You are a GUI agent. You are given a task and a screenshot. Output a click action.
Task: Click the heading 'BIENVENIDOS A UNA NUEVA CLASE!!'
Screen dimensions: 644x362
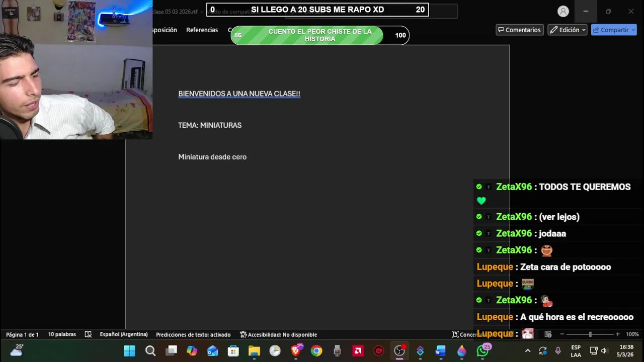click(x=239, y=94)
